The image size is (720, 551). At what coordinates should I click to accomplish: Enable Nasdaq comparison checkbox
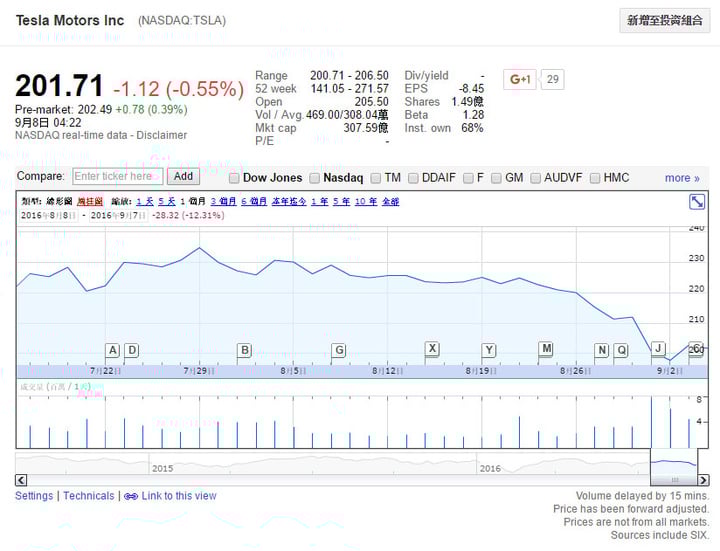click(x=315, y=178)
